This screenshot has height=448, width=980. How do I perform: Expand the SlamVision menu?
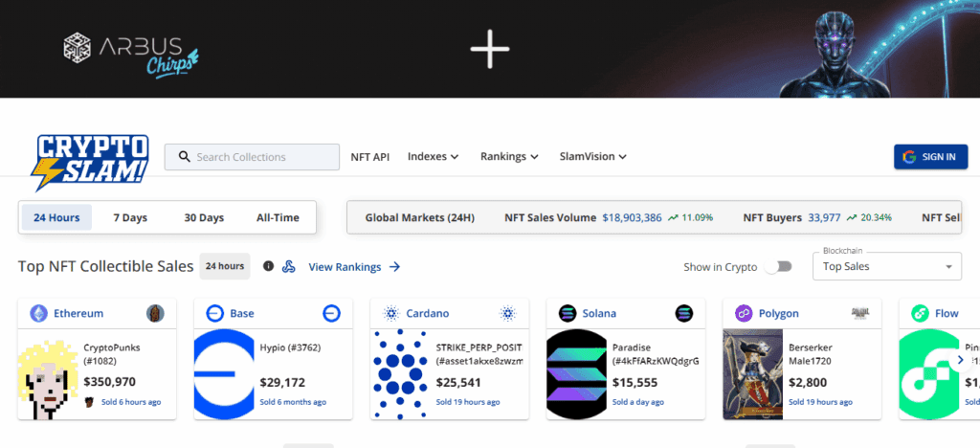[x=593, y=157]
